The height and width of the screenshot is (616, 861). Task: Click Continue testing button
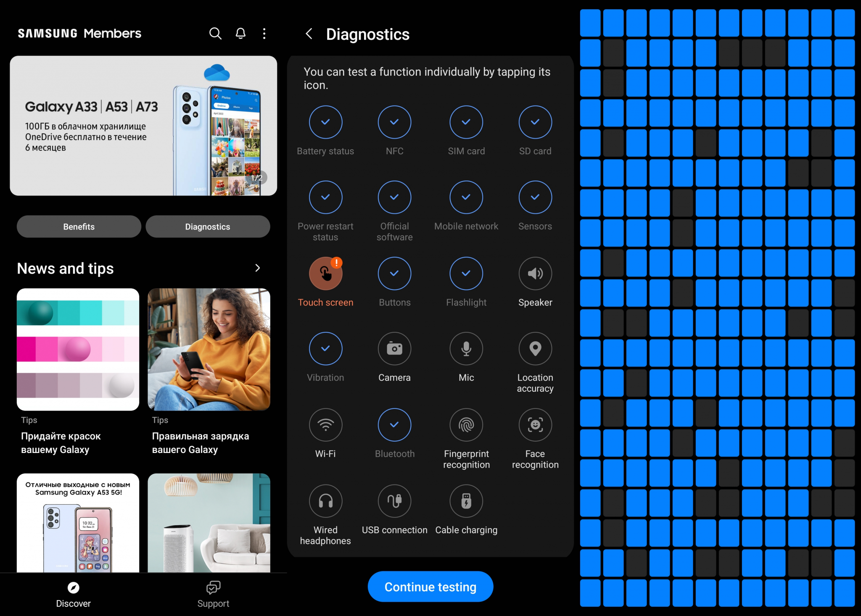coord(430,587)
